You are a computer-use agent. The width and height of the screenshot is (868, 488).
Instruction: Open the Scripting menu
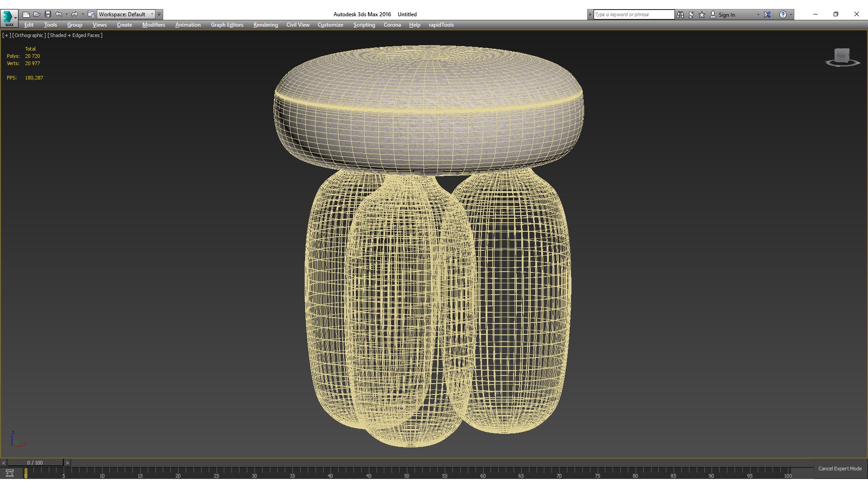(364, 25)
